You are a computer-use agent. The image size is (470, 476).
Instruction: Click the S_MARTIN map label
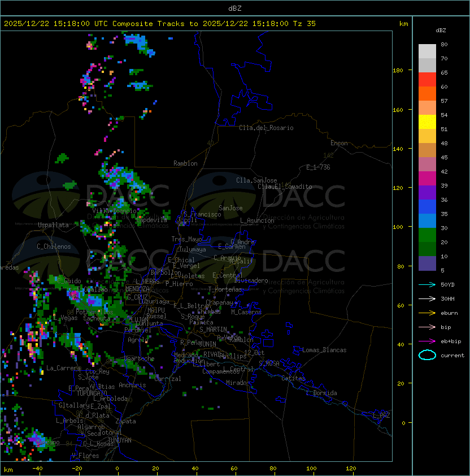click(x=213, y=330)
